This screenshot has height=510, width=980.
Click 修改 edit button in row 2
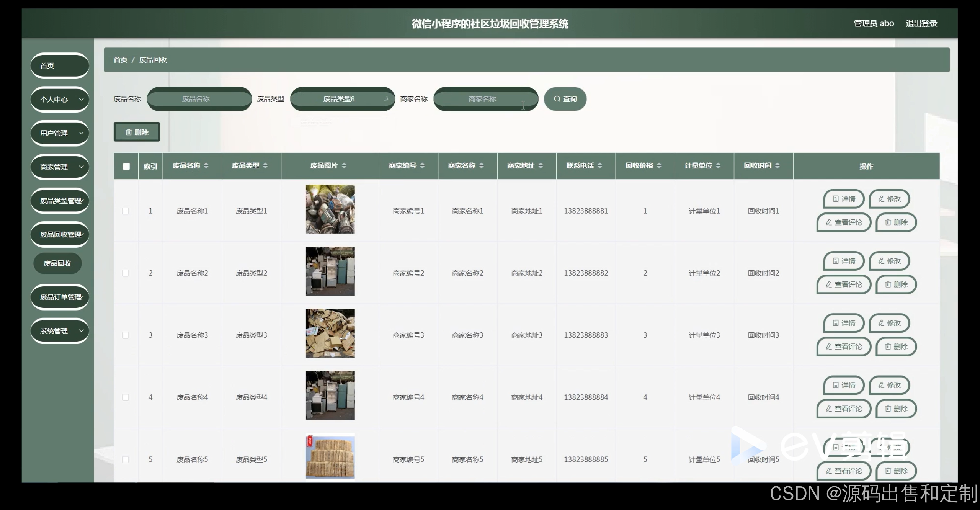(x=889, y=261)
